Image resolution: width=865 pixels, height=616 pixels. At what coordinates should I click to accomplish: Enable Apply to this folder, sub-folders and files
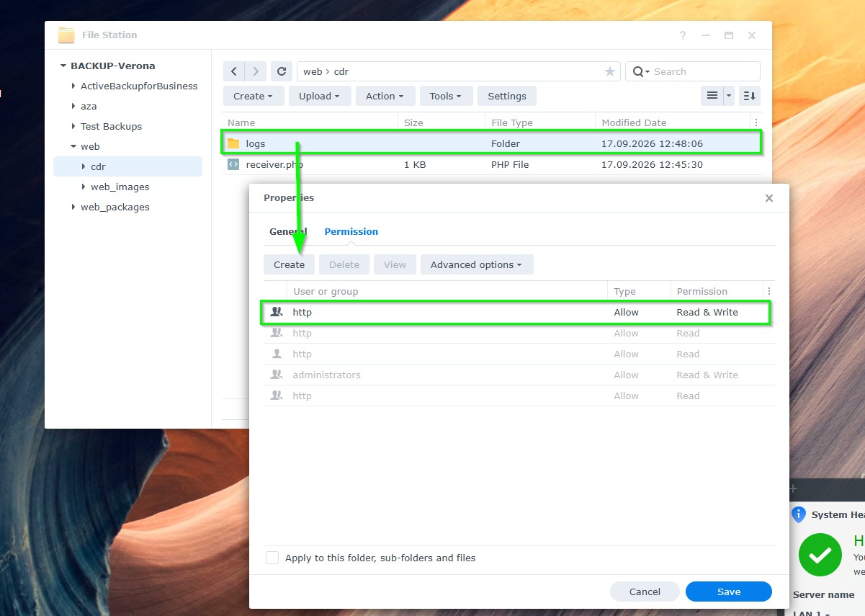coord(272,558)
